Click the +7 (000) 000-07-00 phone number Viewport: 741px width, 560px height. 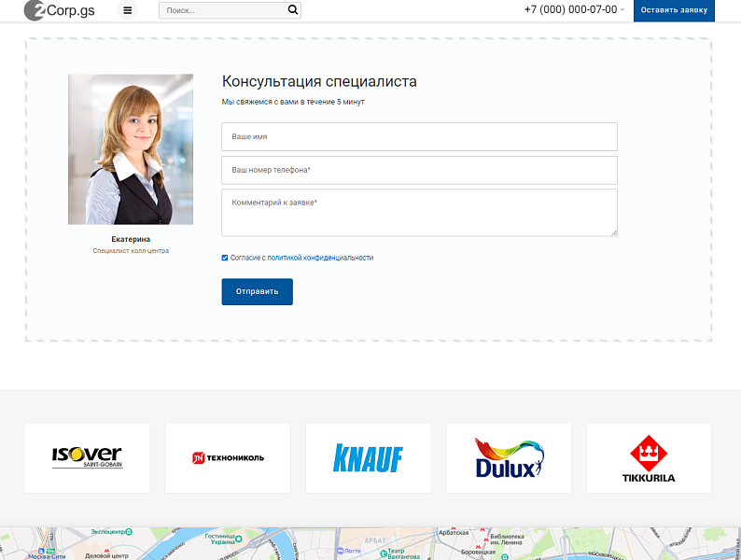click(x=569, y=9)
